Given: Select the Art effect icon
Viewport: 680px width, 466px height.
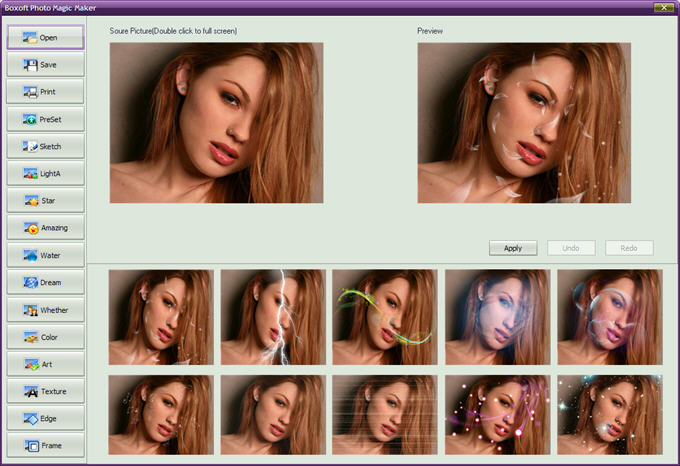Looking at the screenshot, I should (31, 365).
